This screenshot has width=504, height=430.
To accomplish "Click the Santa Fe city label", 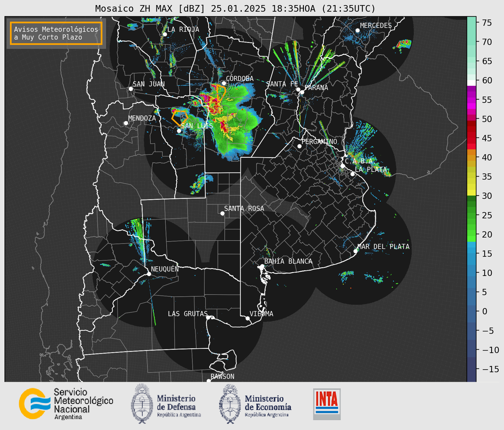I will pyautogui.click(x=282, y=84).
